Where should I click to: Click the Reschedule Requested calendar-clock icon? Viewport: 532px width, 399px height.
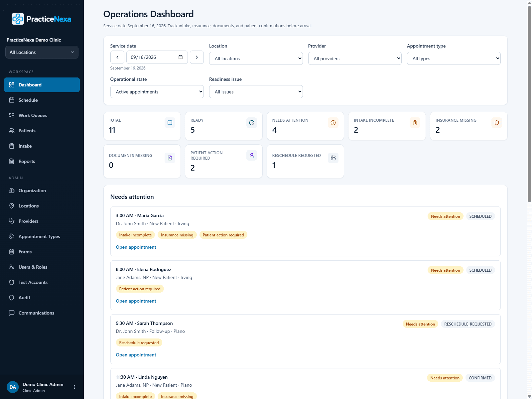click(333, 158)
